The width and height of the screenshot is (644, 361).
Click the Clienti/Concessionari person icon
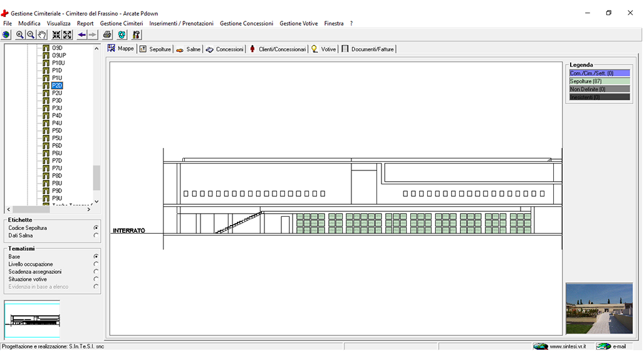point(252,49)
